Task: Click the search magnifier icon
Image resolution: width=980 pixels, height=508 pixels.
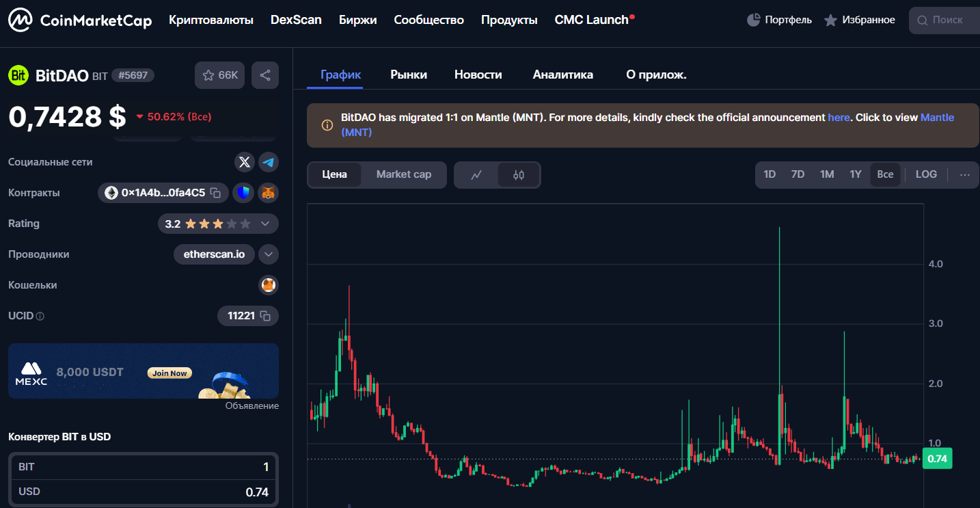Action: point(923,21)
